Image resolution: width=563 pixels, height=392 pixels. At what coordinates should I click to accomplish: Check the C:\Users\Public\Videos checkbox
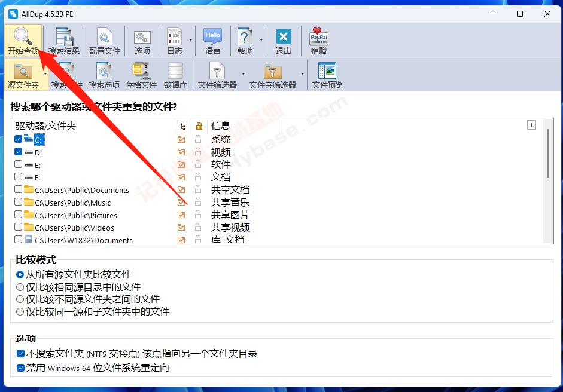19,227
